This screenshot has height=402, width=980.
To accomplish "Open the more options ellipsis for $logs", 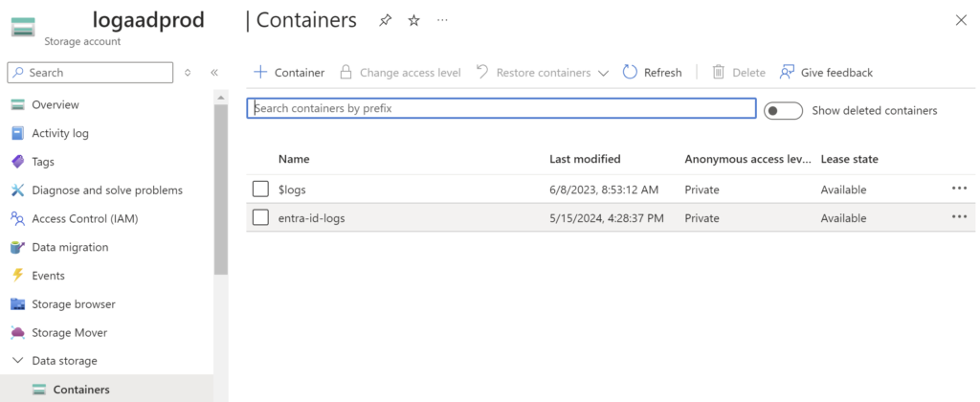I will click(x=959, y=189).
